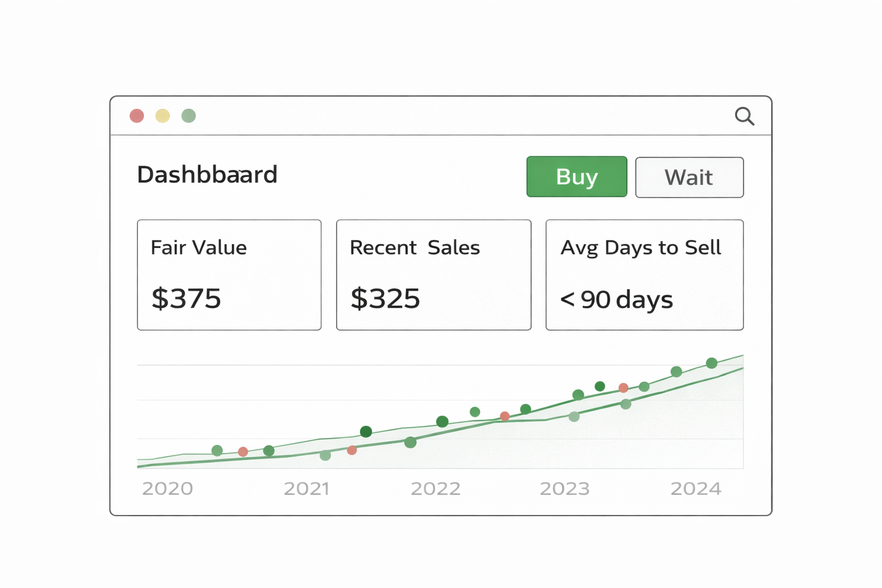
Task: Click the rightmost green chart data point
Action: click(x=711, y=363)
